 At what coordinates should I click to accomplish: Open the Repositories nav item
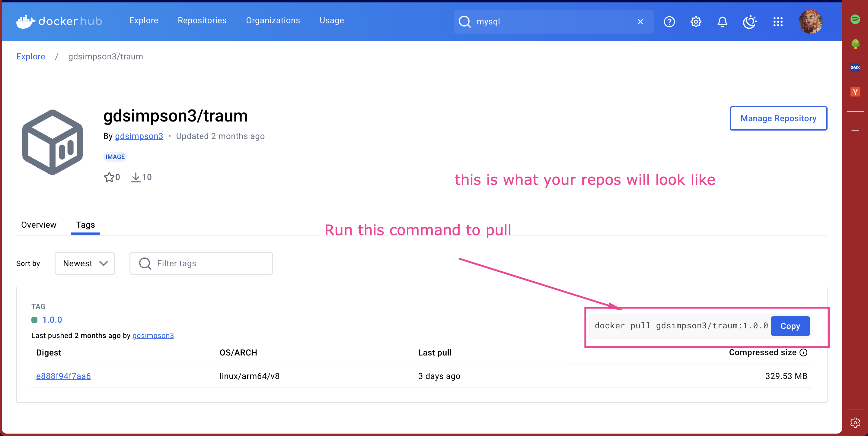(x=202, y=21)
